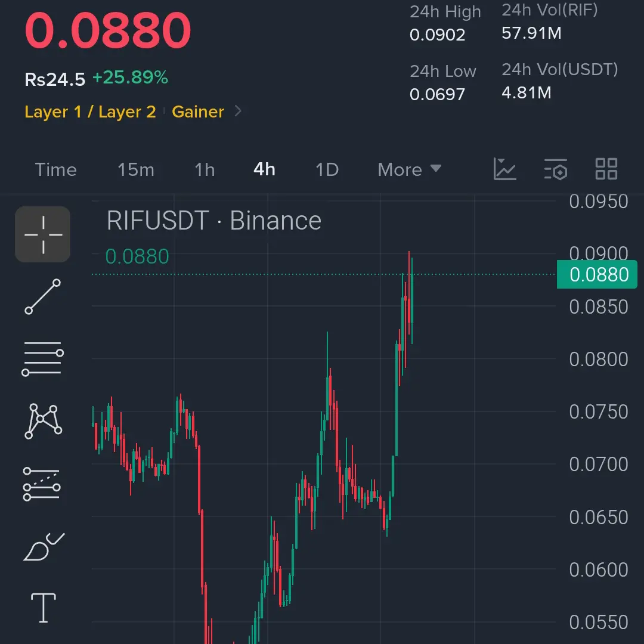Click the Rs24.5 converted price

55,79
